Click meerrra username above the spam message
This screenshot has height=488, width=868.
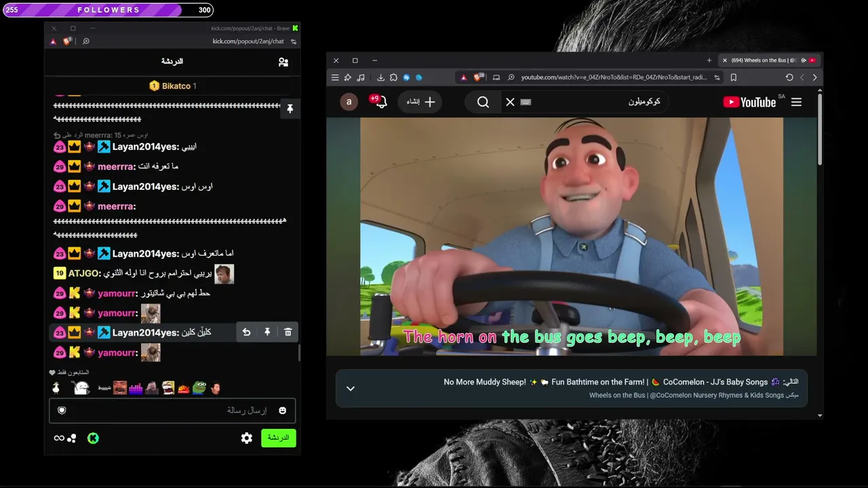[x=116, y=206]
